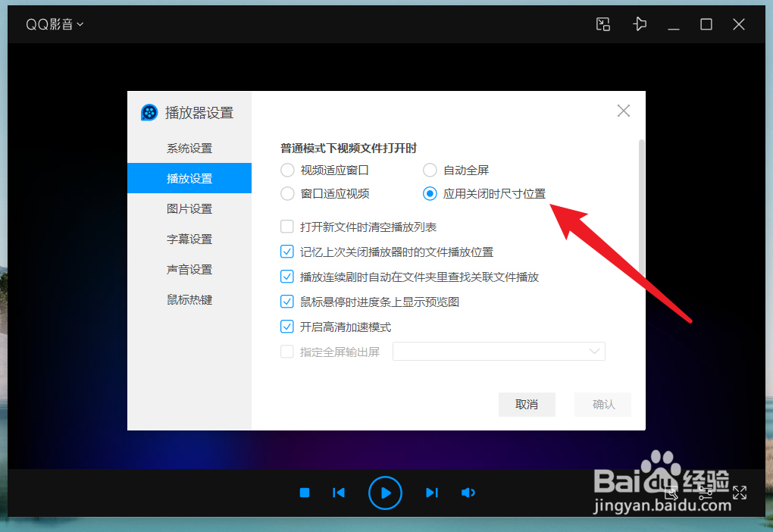Click the 普通模式下视频文件打开时 heading

pos(349,149)
